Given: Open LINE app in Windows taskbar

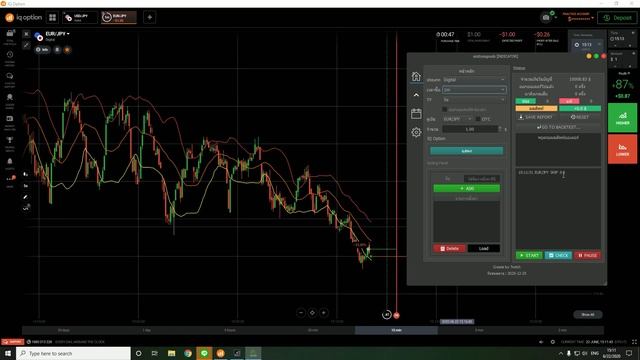Looking at the screenshot, I should [204, 353].
